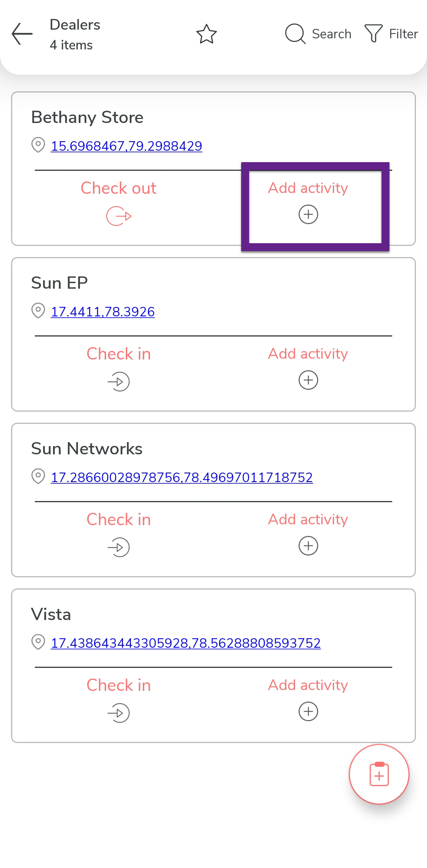Tap Check out icon for Bethany Store

coord(119,216)
